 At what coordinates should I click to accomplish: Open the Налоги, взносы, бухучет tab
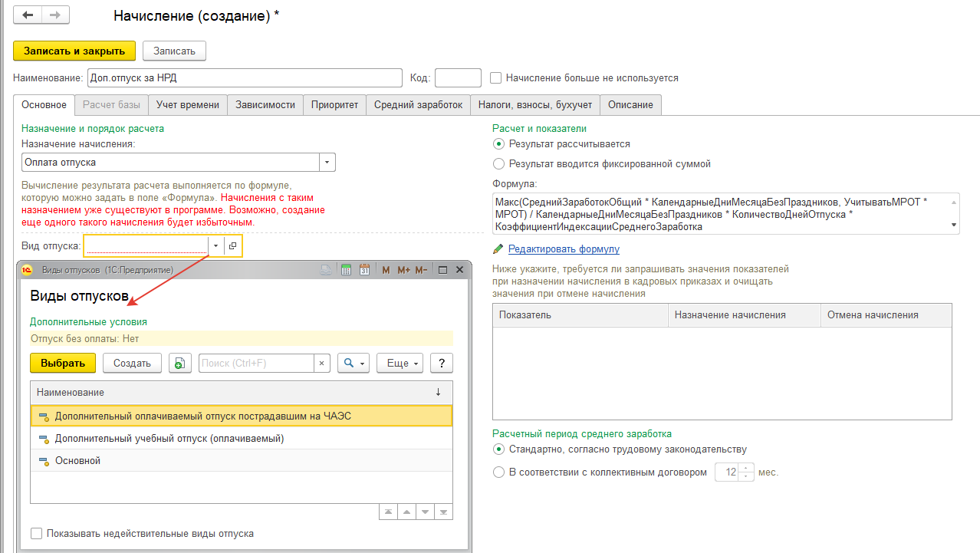(x=535, y=105)
